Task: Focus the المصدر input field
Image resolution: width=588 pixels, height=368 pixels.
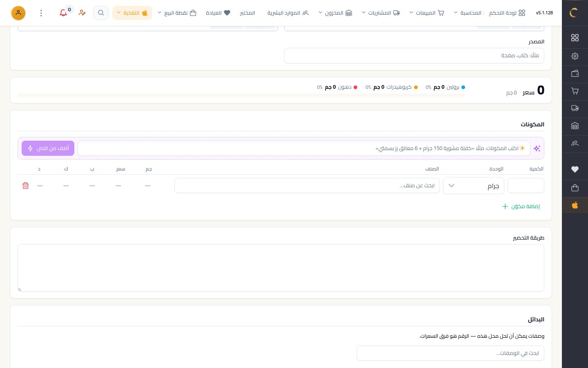Action: click(414, 56)
